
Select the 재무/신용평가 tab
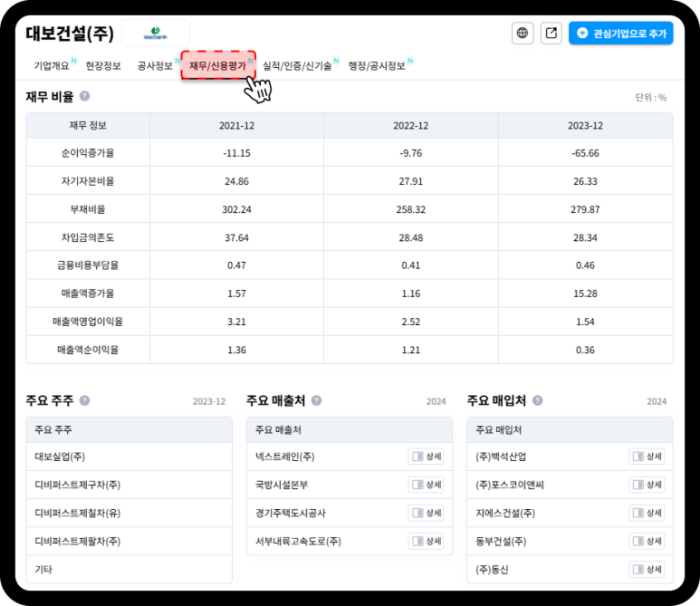pos(218,65)
